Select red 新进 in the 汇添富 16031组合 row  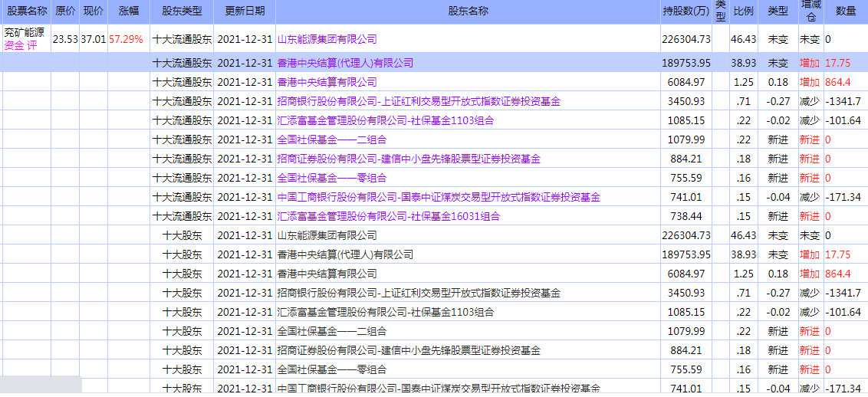[x=809, y=216]
